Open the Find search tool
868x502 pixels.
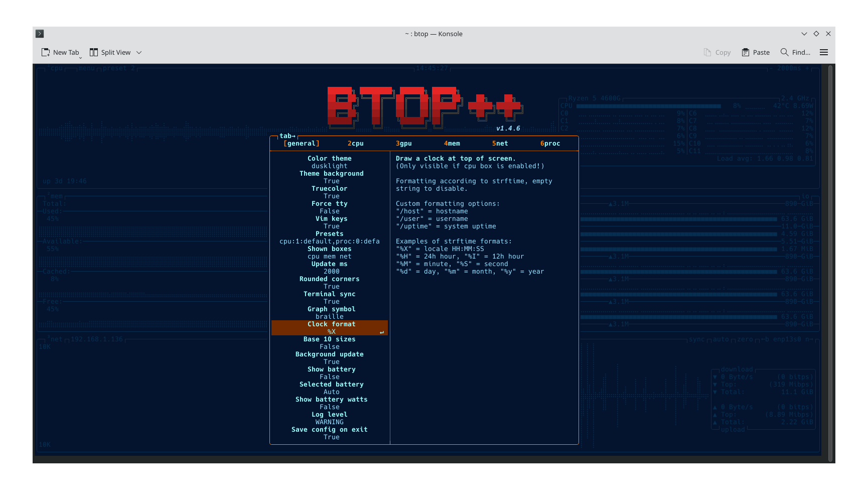(795, 52)
